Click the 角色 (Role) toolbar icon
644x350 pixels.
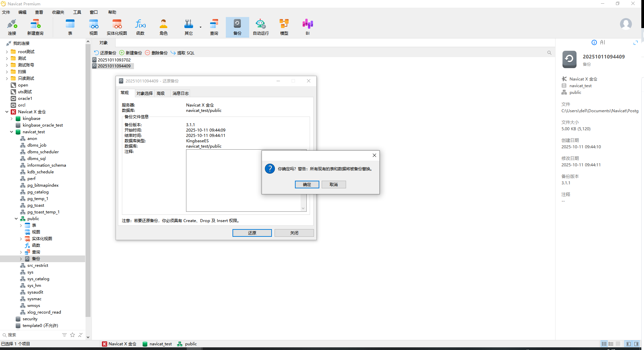coord(164,27)
